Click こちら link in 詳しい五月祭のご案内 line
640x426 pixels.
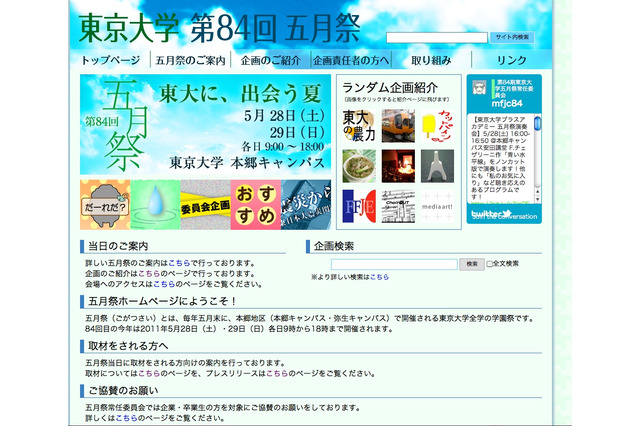(x=179, y=263)
